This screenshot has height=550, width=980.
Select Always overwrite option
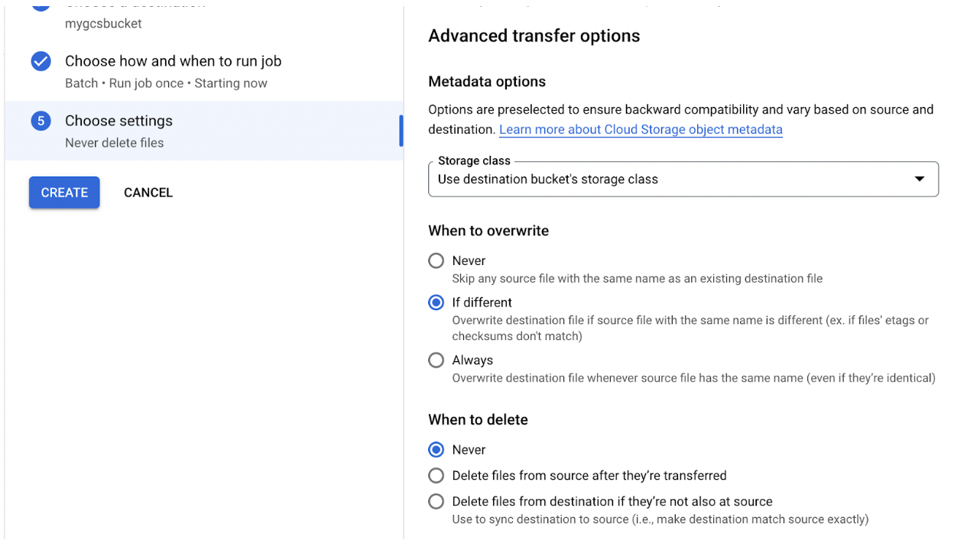436,360
